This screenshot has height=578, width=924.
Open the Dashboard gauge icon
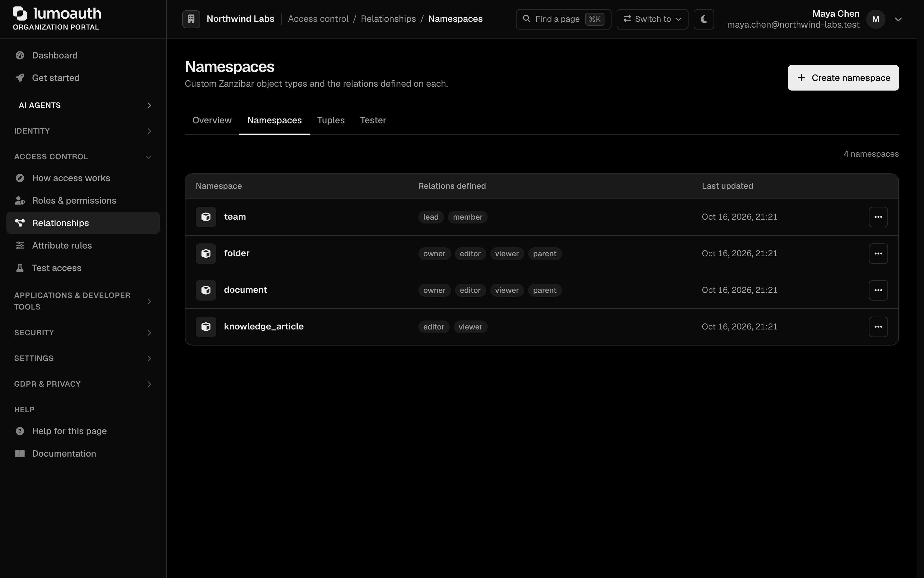click(x=20, y=56)
